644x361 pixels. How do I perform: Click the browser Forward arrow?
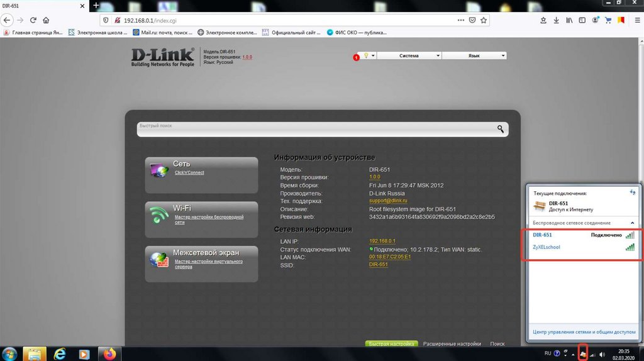point(20,20)
